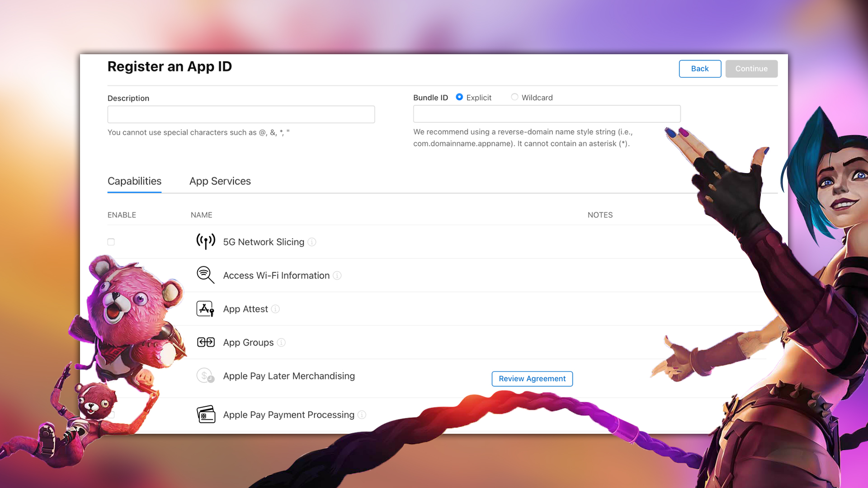Open info tooltip next to App Attest
Image resolution: width=868 pixels, height=488 pixels.
[x=275, y=309]
